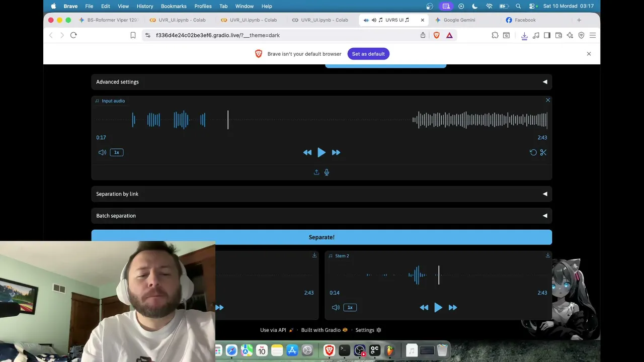The image size is (644, 362).
Task: Switch to the Facebook tab
Action: coord(525,20)
